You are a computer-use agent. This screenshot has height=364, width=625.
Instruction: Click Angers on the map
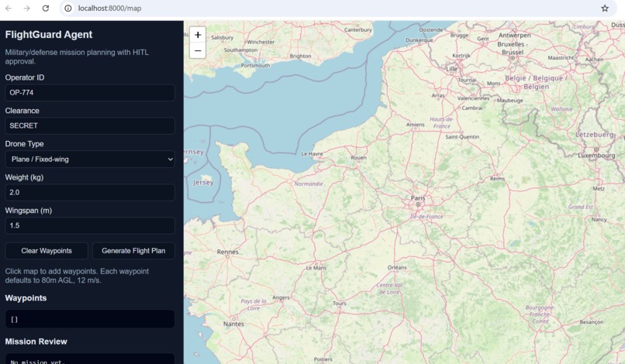tap(281, 297)
